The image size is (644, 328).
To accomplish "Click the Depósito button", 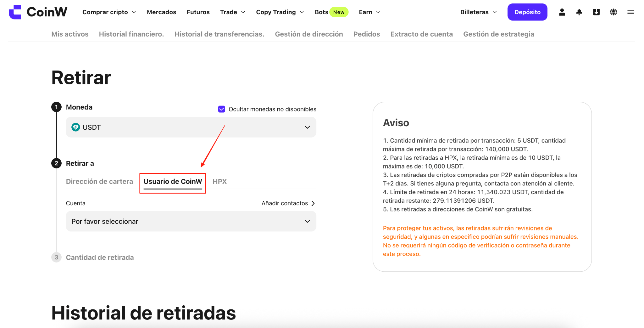I will (x=527, y=12).
